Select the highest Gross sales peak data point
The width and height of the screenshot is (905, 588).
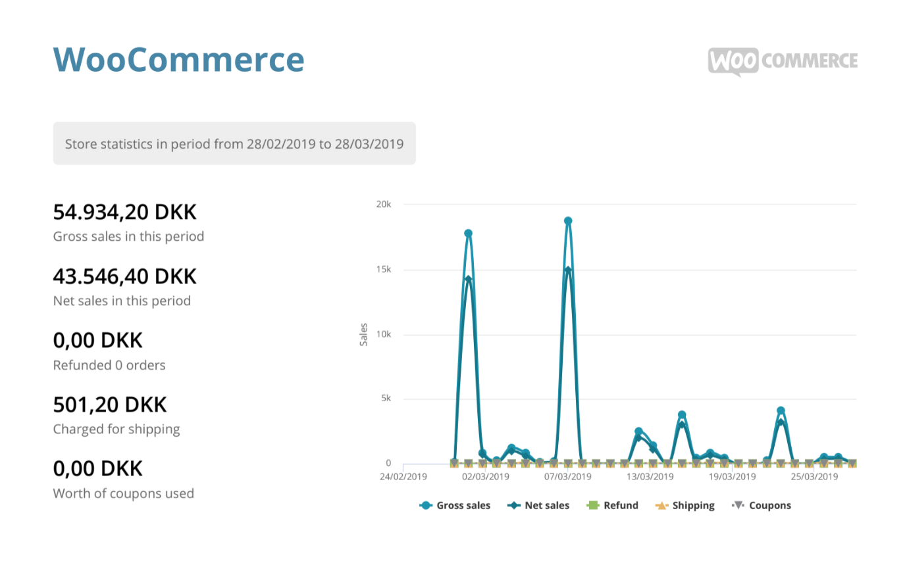pyautogui.click(x=568, y=222)
